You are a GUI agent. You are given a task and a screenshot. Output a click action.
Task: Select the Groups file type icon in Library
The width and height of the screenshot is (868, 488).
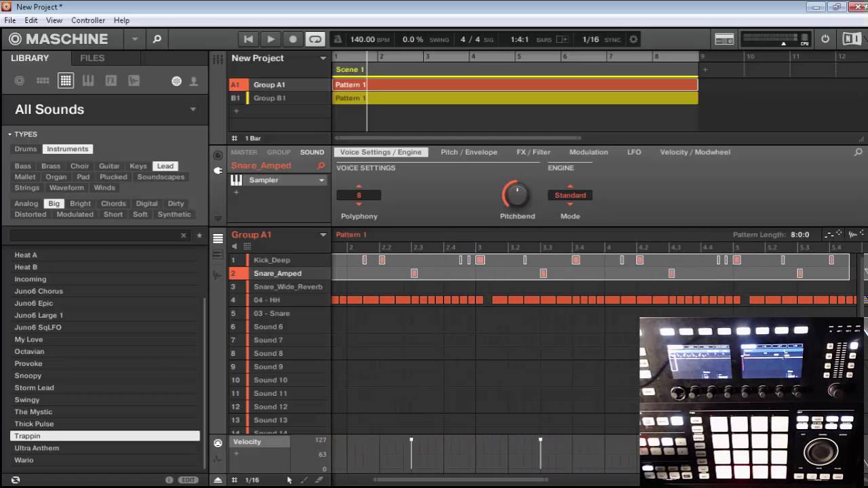43,81
